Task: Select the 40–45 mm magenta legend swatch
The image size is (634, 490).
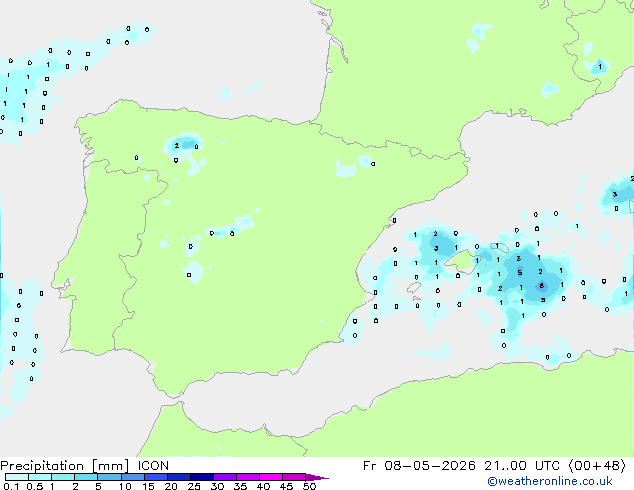Action: (x=271, y=477)
